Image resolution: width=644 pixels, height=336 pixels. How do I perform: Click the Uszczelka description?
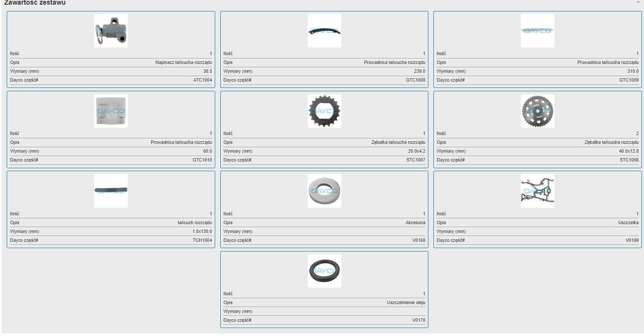[x=628, y=222]
